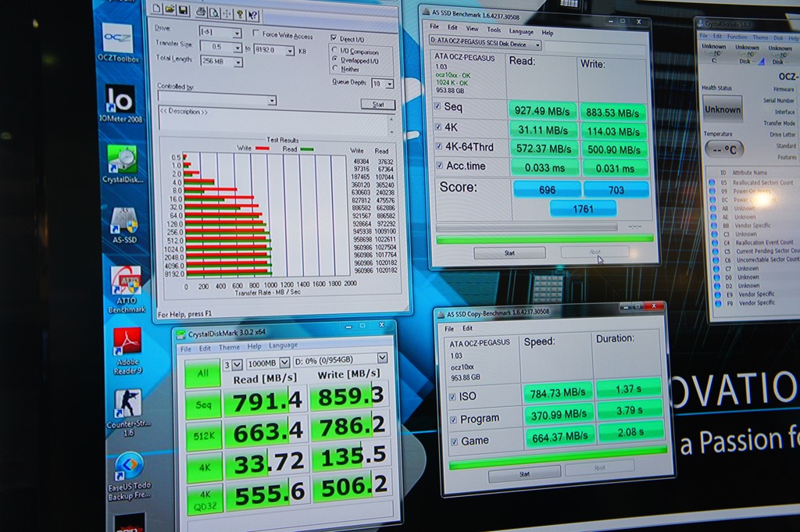This screenshot has height=532, width=800.
Task: Select the CrystalDisk desktop icon
Action: 123,164
